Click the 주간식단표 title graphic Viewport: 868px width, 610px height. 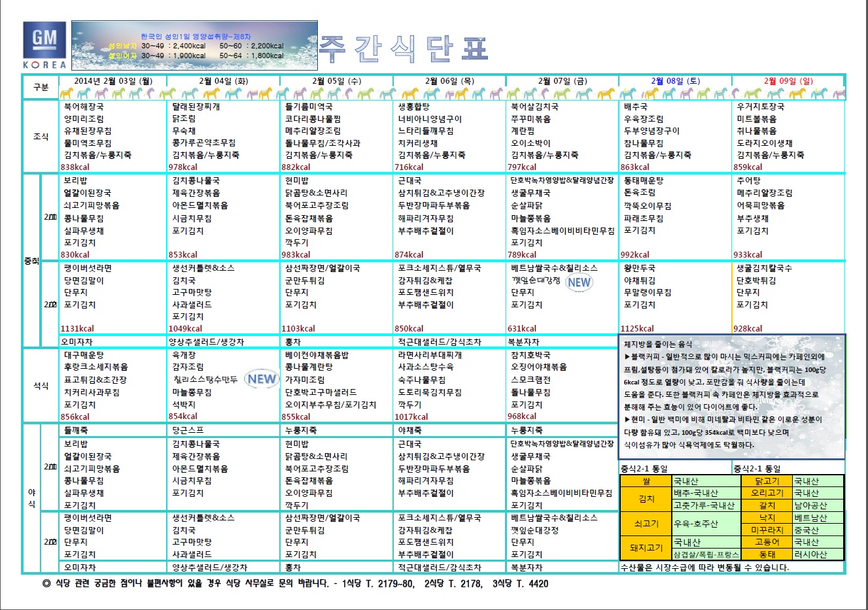404,48
